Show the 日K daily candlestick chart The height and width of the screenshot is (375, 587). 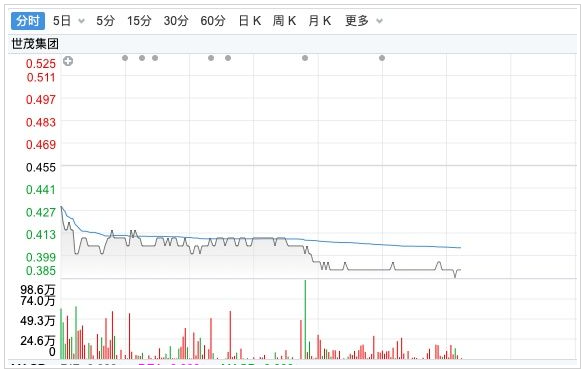[250, 21]
